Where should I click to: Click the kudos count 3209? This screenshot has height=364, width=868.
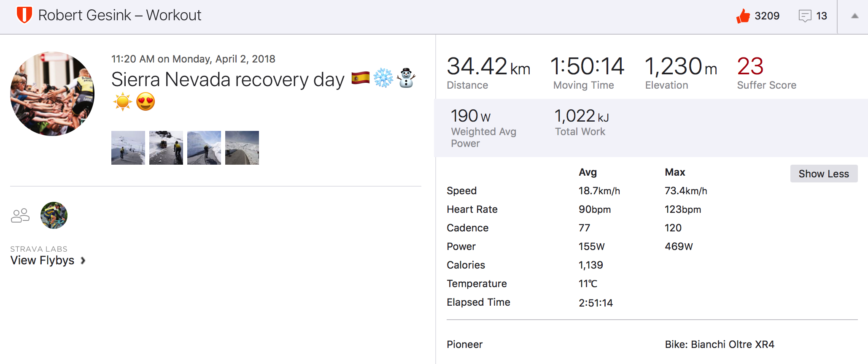767,16
